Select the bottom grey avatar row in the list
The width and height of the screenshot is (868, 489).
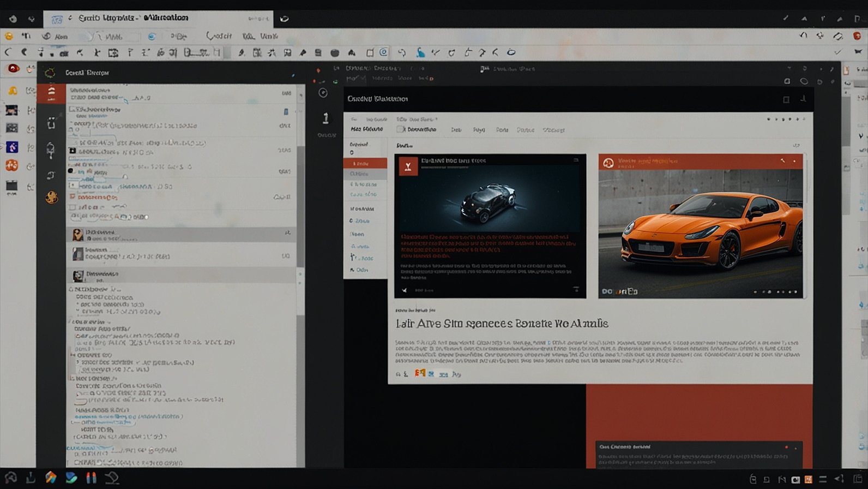[x=182, y=275]
